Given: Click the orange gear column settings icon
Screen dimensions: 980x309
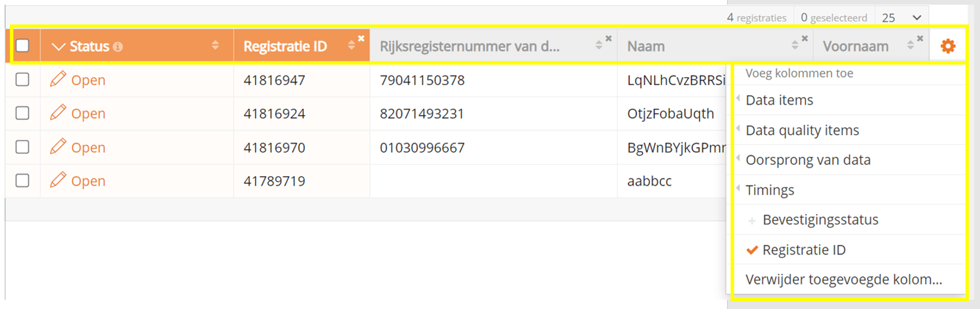Looking at the screenshot, I should 948,46.
